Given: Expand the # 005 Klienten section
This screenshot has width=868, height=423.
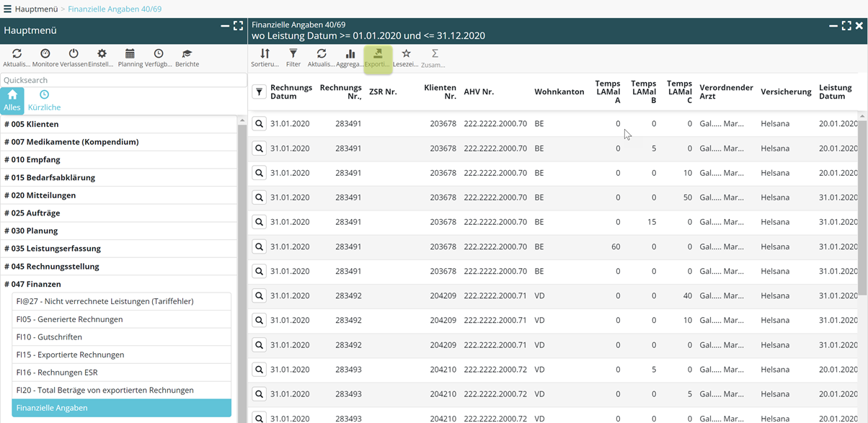Looking at the screenshot, I should tap(32, 124).
